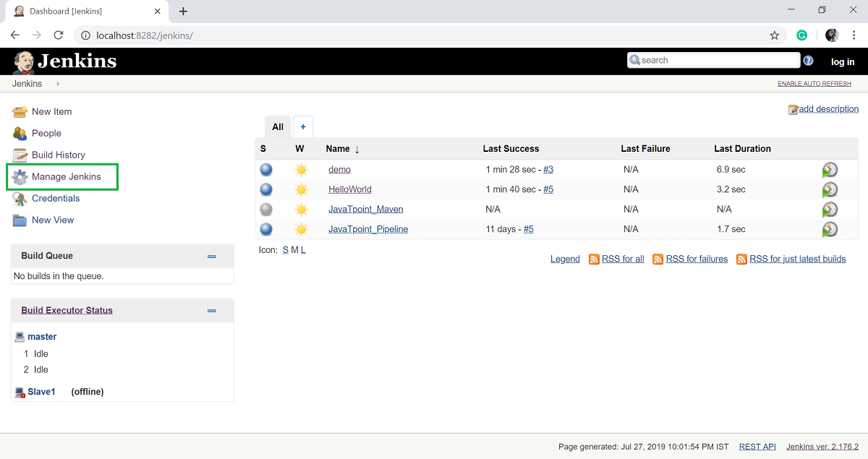Open Build History notepad icon
Viewport: 868px width, 459px height.
coord(20,155)
